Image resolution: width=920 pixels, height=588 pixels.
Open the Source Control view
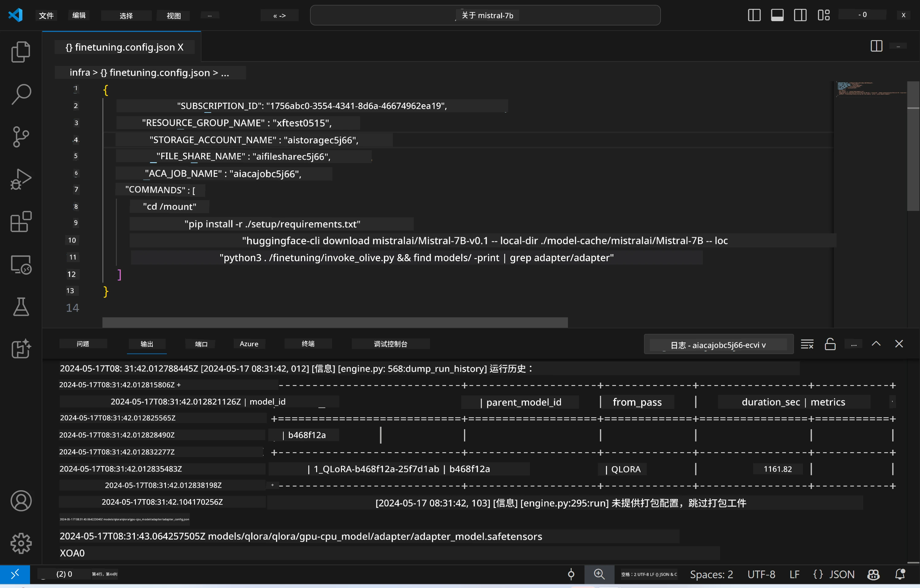(21, 137)
